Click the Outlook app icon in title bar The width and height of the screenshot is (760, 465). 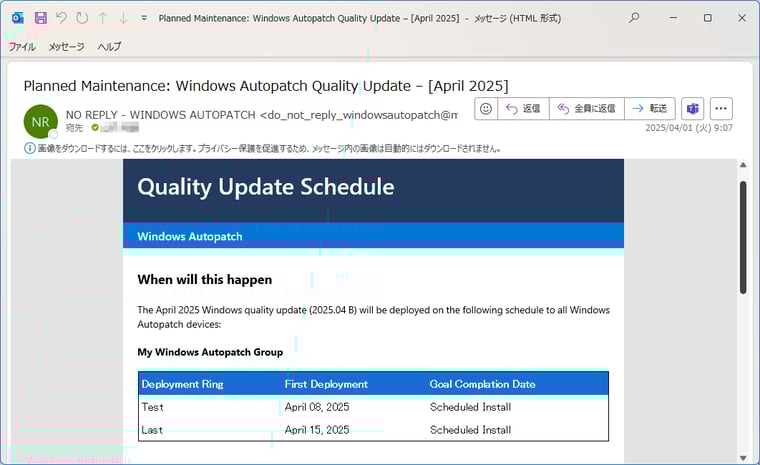(x=18, y=18)
